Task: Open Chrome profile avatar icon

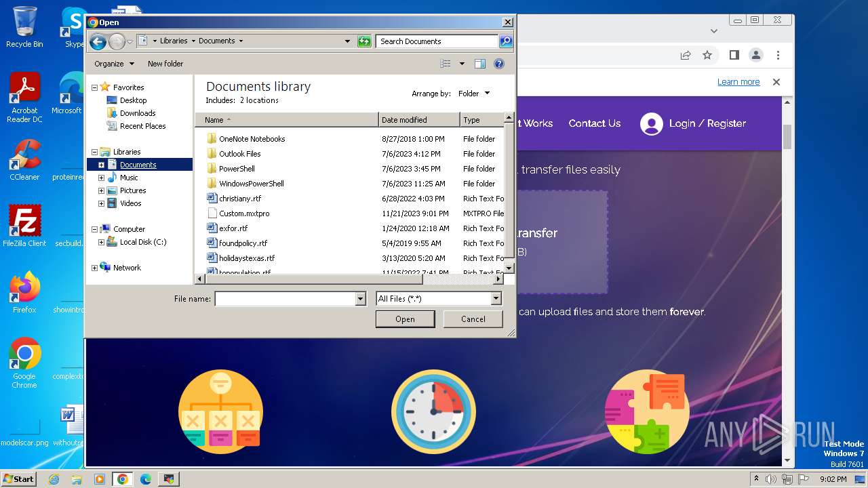Action: click(755, 55)
